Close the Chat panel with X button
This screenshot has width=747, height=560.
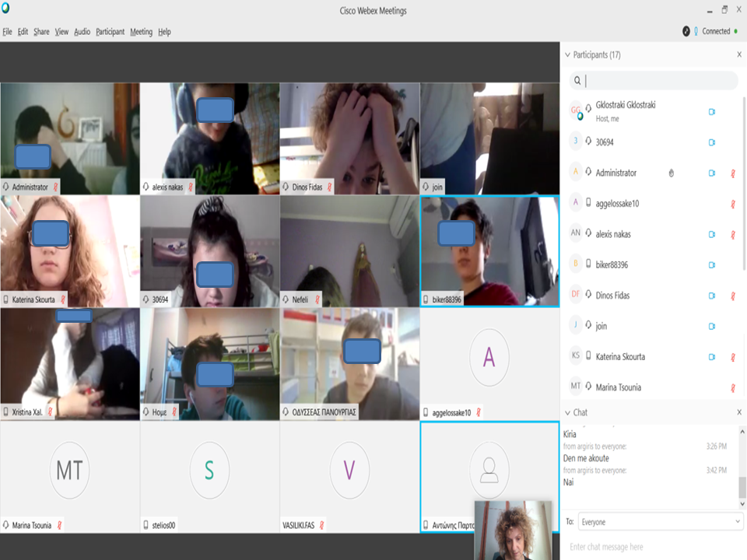click(739, 412)
